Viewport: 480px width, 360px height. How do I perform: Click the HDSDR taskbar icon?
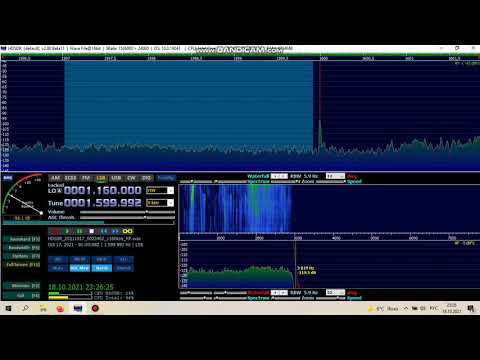point(78,308)
